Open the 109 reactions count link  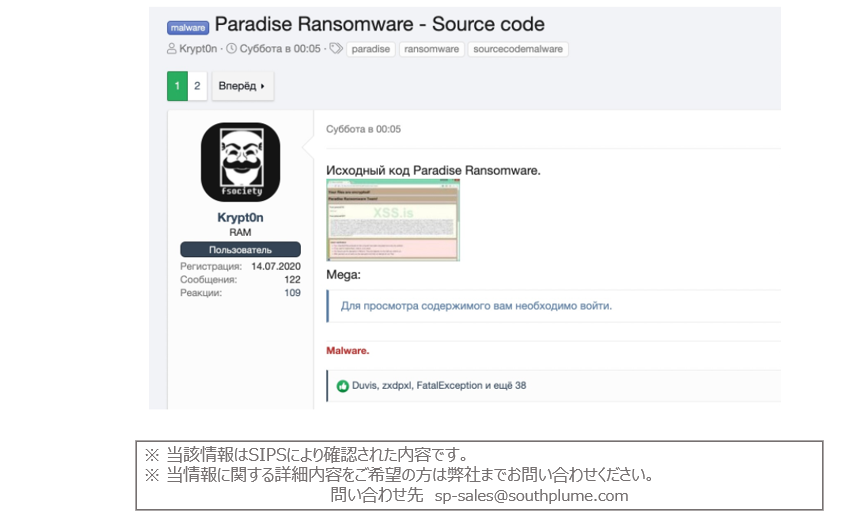pyautogui.click(x=292, y=293)
